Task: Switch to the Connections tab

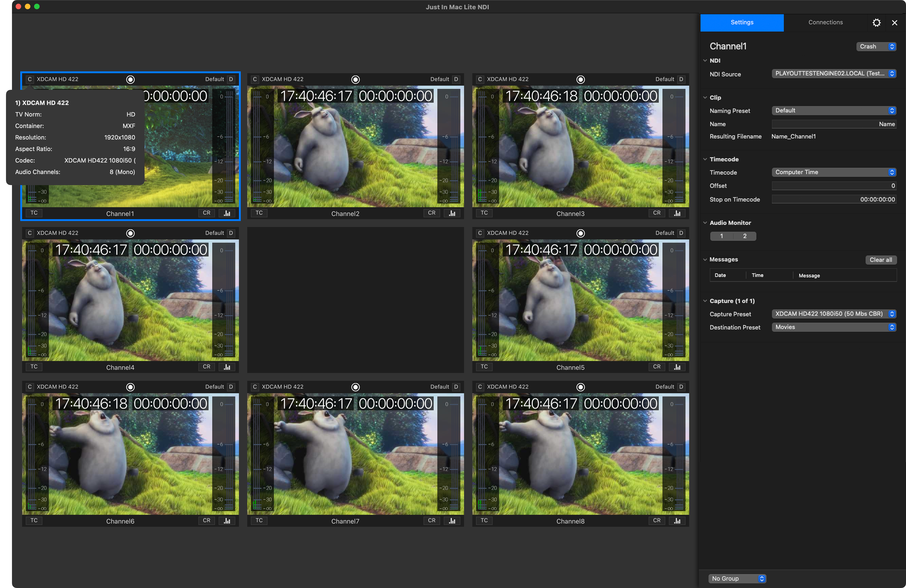Action: (825, 23)
